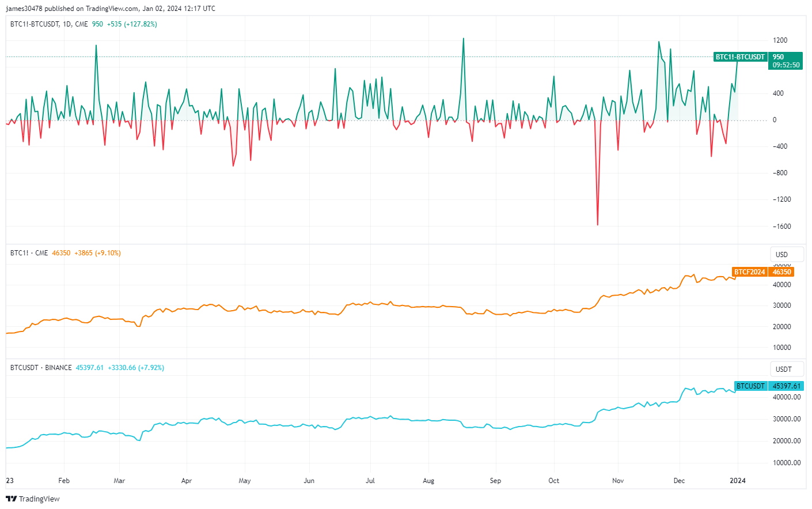Click the TradingView logo at bottom left
This screenshot has width=812, height=509.
32,499
